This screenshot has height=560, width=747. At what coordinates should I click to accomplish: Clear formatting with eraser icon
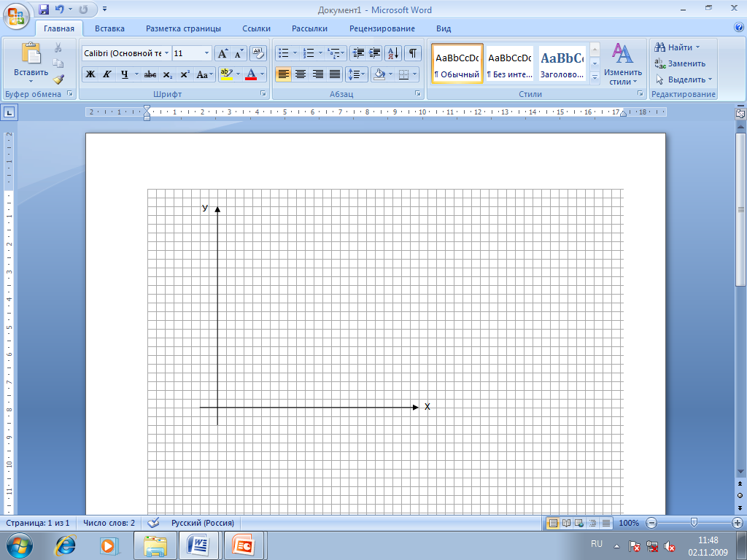[x=258, y=53]
